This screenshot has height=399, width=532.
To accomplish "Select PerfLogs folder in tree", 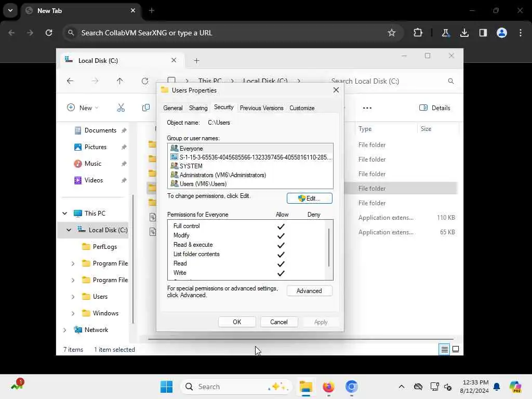I will [x=104, y=247].
